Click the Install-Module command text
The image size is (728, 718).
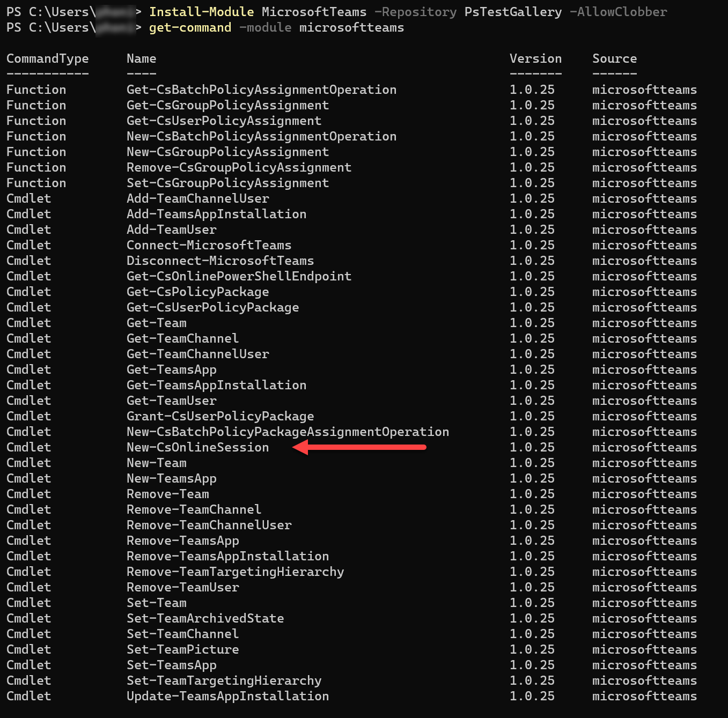point(201,12)
